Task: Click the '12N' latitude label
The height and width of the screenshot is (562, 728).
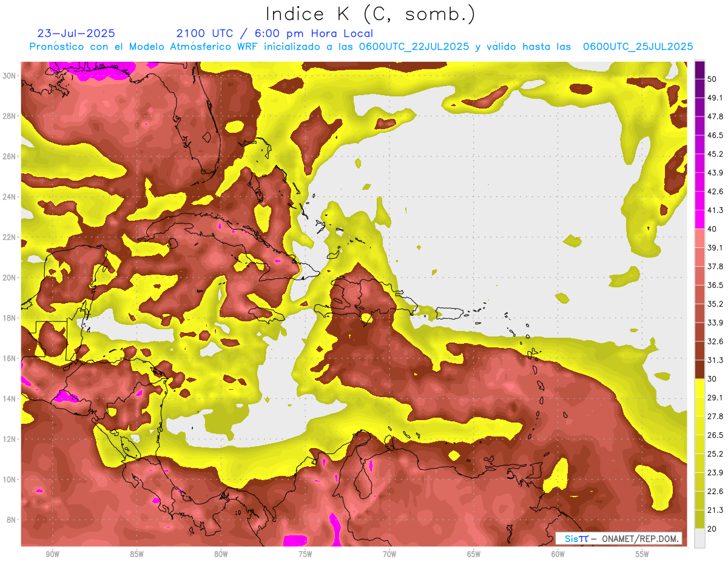Action: click(8, 439)
